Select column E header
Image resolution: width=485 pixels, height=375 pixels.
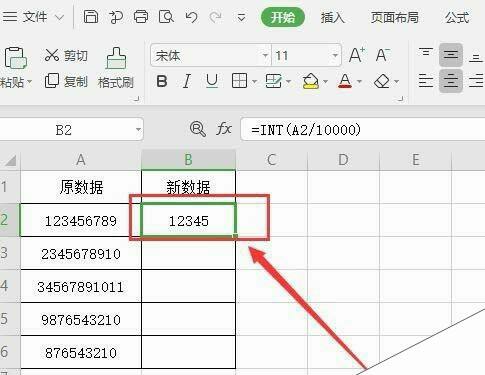[x=416, y=160]
